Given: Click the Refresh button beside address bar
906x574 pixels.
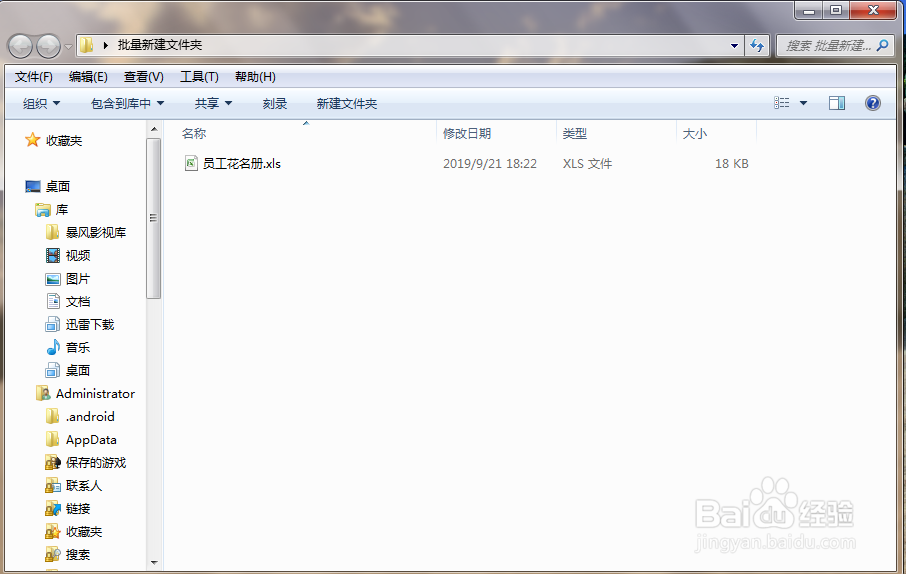Looking at the screenshot, I should pos(757,46).
